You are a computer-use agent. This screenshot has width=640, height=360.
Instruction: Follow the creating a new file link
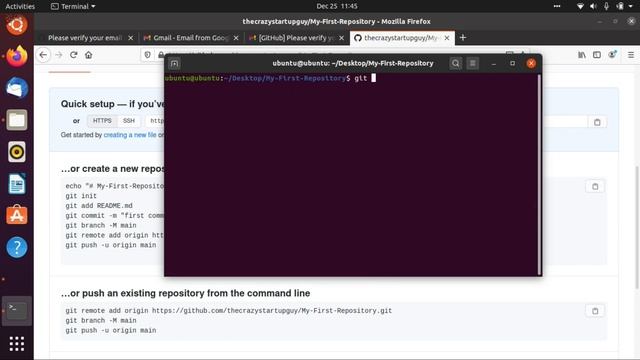130,135
